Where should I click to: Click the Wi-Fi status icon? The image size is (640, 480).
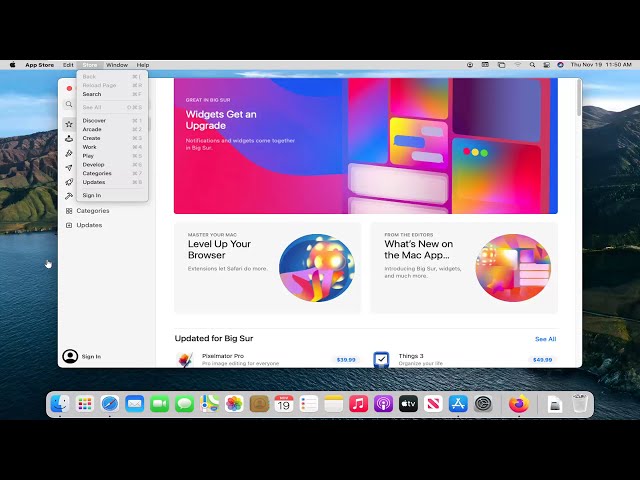(517, 65)
